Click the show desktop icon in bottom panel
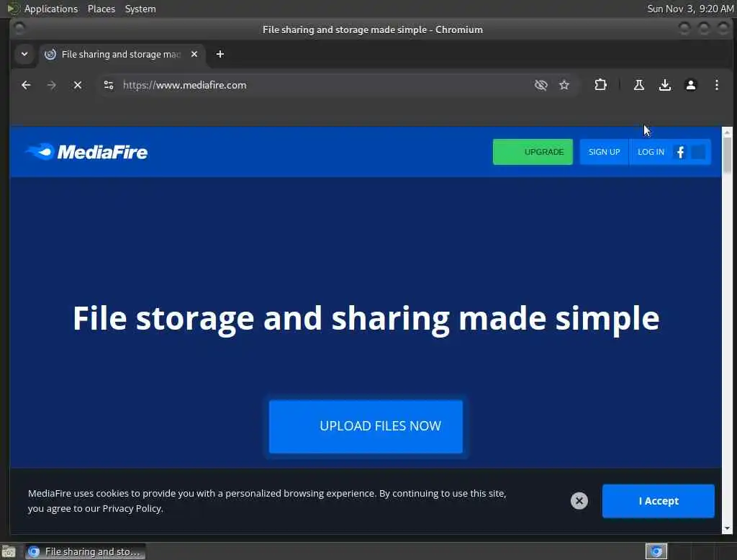This screenshot has width=737, height=560. pyautogui.click(x=9, y=551)
